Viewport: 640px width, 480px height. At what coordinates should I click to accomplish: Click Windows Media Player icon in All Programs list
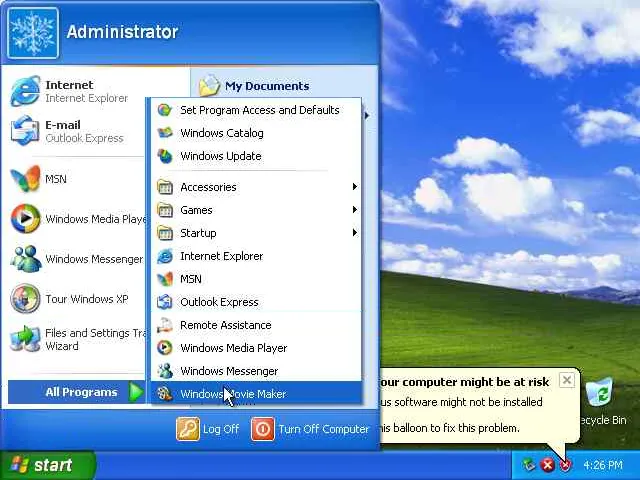(164, 348)
